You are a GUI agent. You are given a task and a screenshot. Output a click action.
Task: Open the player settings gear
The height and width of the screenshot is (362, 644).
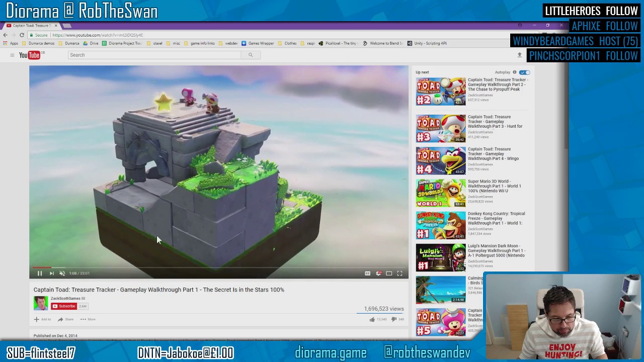click(378, 274)
